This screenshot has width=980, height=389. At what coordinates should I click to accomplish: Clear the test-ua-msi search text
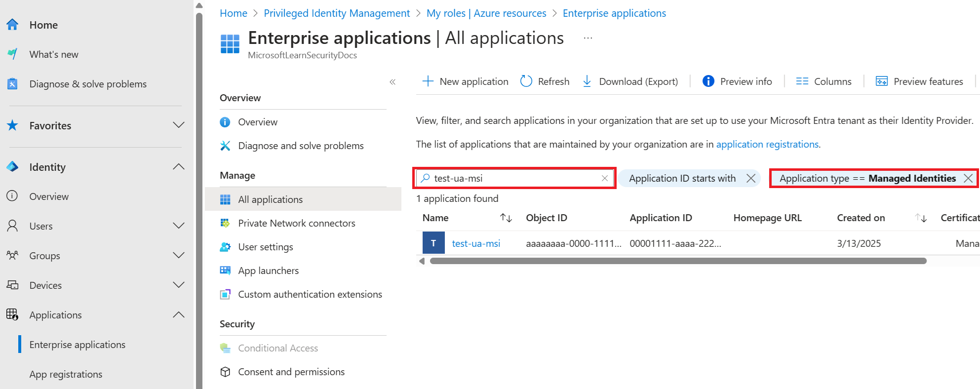[x=605, y=178]
